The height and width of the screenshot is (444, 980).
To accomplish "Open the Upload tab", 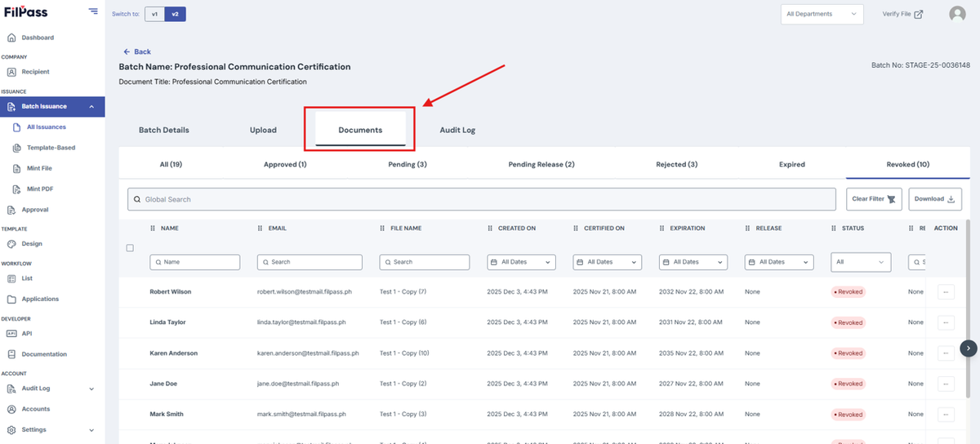I will tap(263, 130).
